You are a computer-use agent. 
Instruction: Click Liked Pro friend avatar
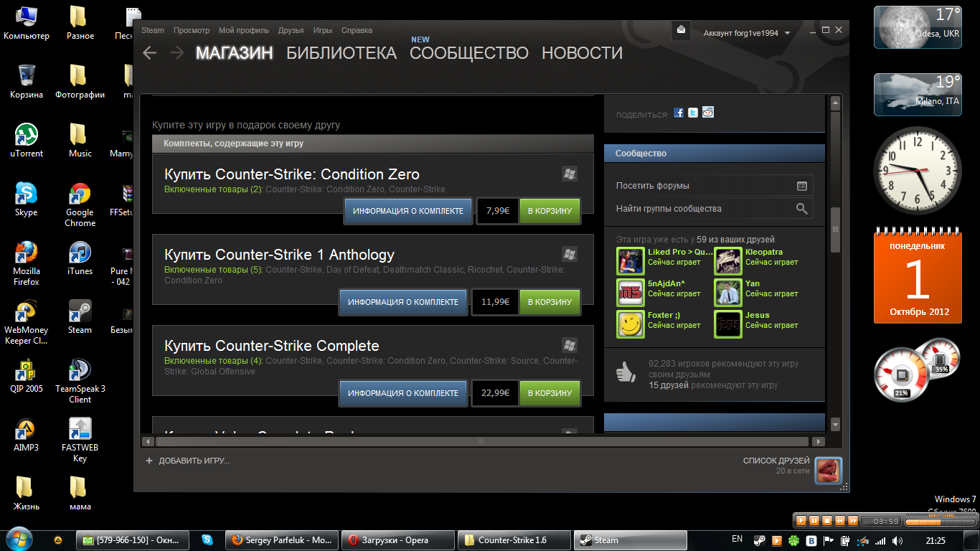pyautogui.click(x=631, y=261)
